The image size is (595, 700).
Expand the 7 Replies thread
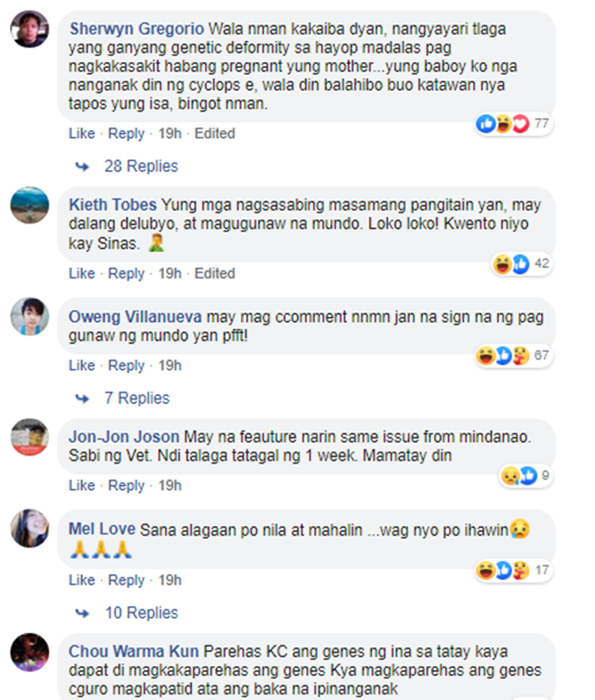coord(136,398)
